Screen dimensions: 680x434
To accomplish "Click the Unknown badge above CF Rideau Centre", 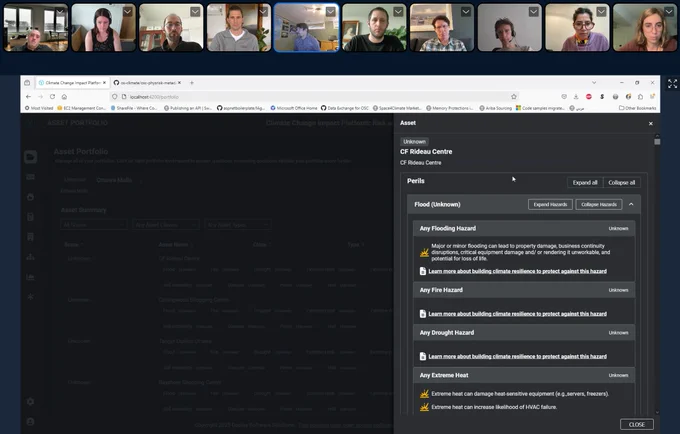I will (x=414, y=142).
